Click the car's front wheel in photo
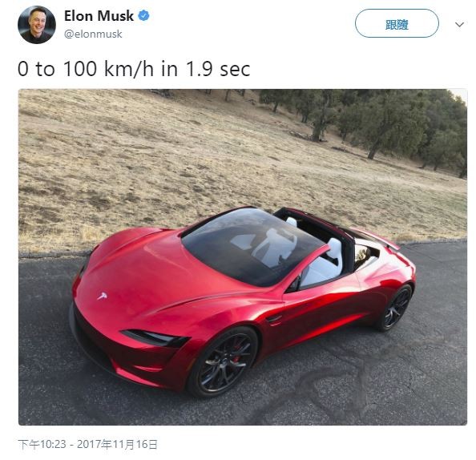The height and width of the screenshot is (460, 476). tap(223, 361)
